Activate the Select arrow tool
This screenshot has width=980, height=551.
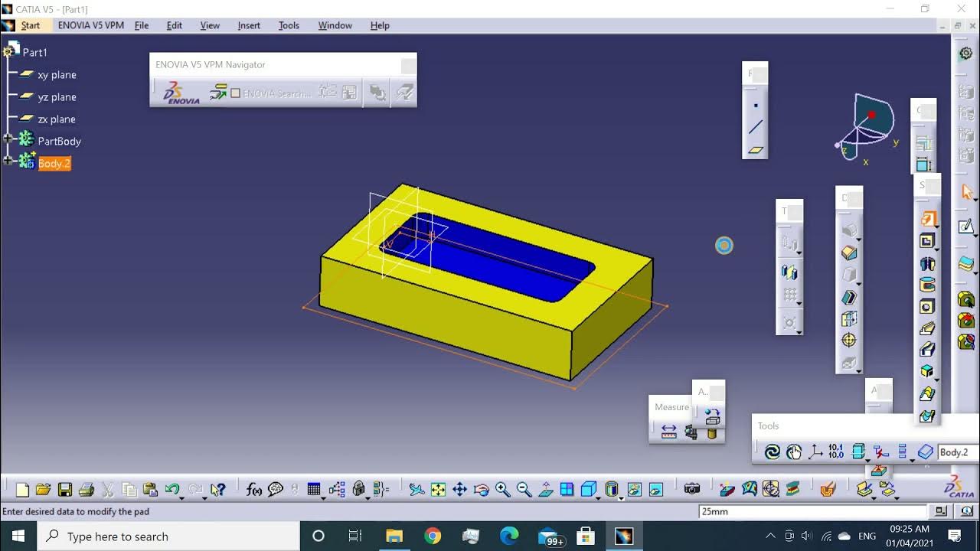click(x=966, y=191)
